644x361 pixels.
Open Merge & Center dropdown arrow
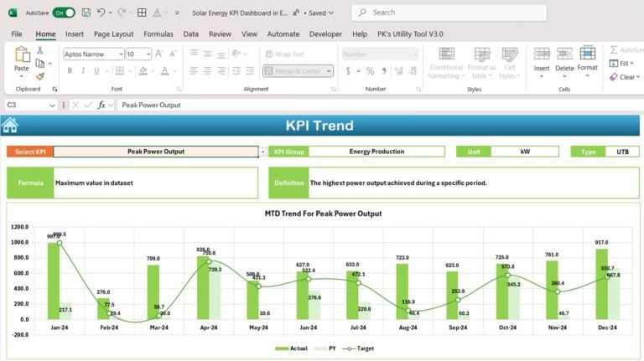(329, 71)
